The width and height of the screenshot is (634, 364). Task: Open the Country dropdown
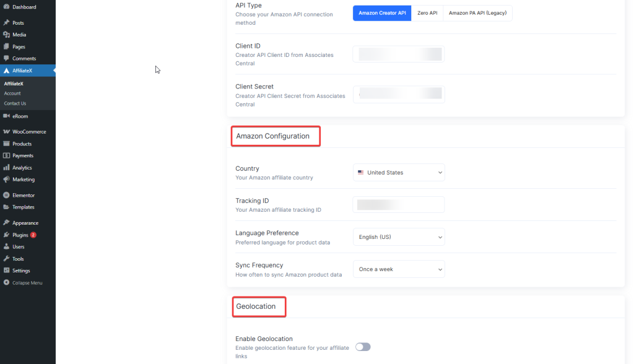(399, 172)
